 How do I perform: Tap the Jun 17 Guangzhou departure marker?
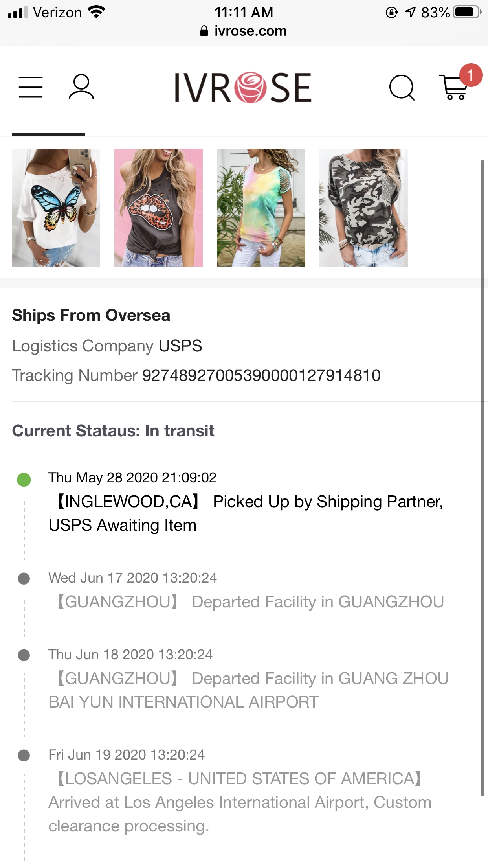24,579
